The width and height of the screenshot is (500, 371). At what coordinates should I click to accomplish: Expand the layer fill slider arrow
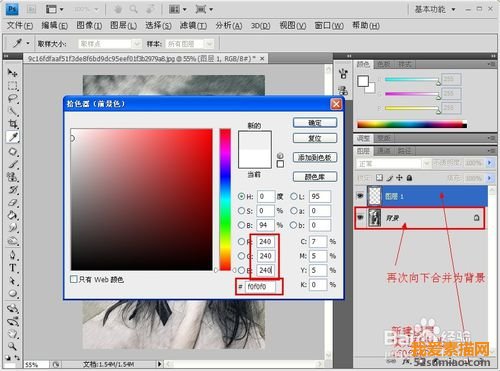[x=489, y=178]
